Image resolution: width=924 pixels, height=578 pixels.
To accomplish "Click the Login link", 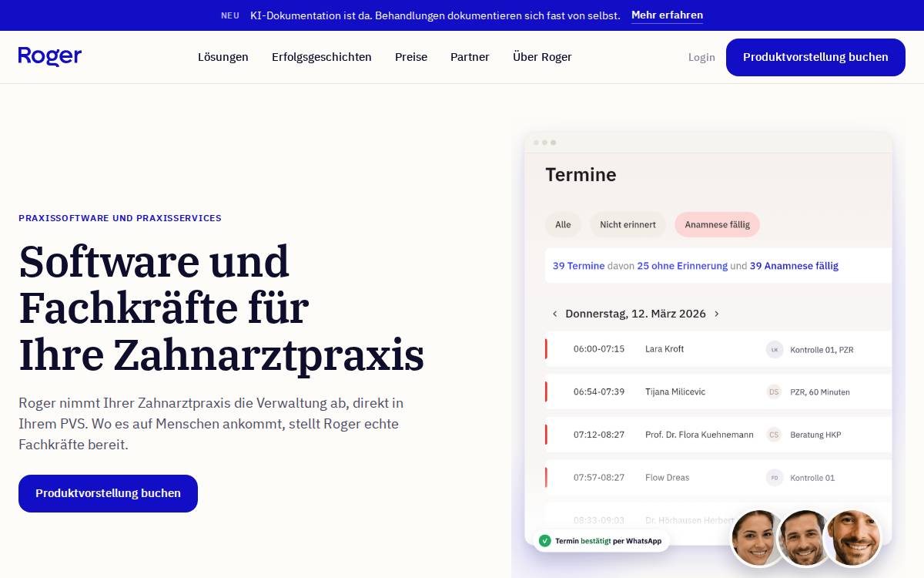I will tap(701, 57).
